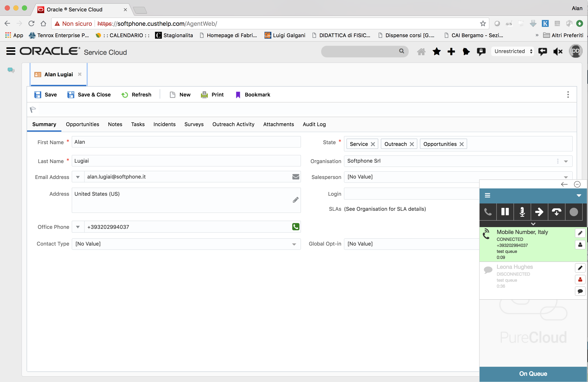Expand the Contact Type dropdown
This screenshot has height=382, width=588.
pos(294,244)
